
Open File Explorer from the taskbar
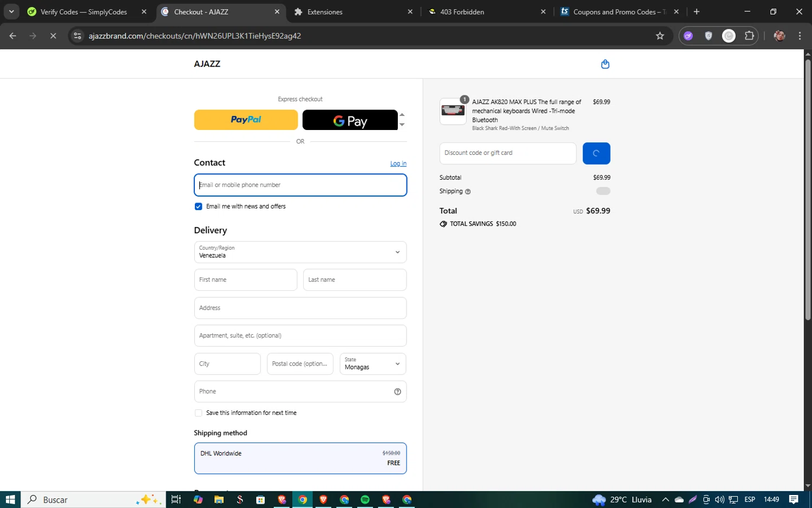[x=219, y=499]
